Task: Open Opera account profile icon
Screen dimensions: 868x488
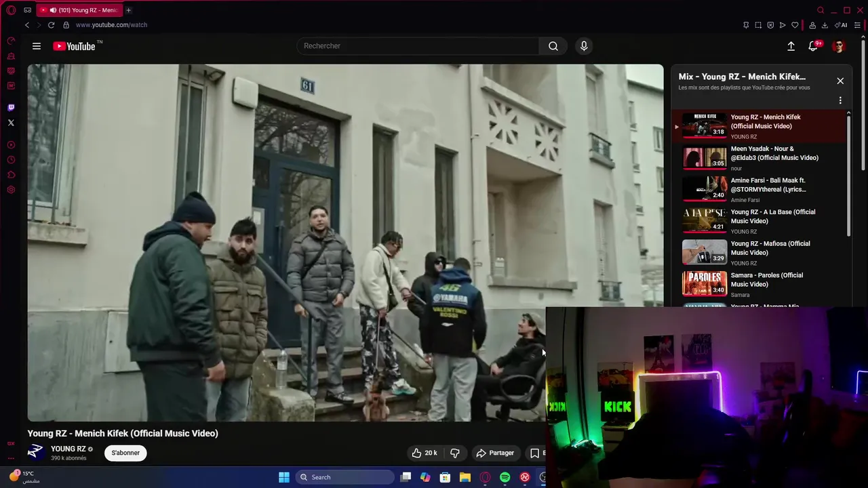Action: (x=812, y=25)
